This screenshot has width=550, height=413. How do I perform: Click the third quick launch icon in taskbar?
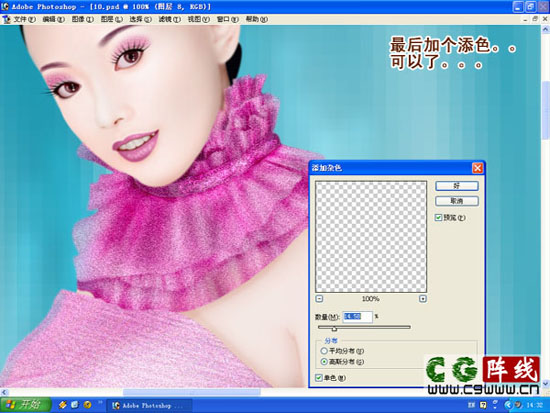tap(87, 405)
